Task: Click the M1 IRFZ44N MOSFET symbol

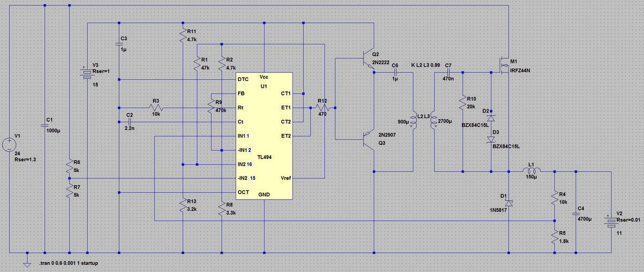Action: click(504, 66)
